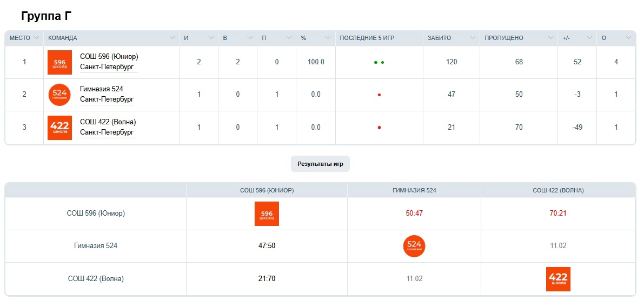Click the 422 logo in results grid
This screenshot has height=307, width=644.
(x=558, y=279)
